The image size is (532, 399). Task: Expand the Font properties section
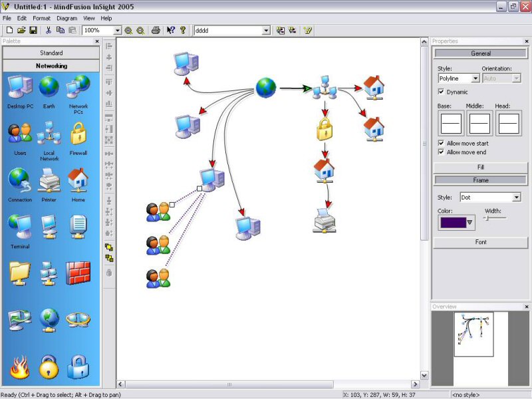click(480, 242)
